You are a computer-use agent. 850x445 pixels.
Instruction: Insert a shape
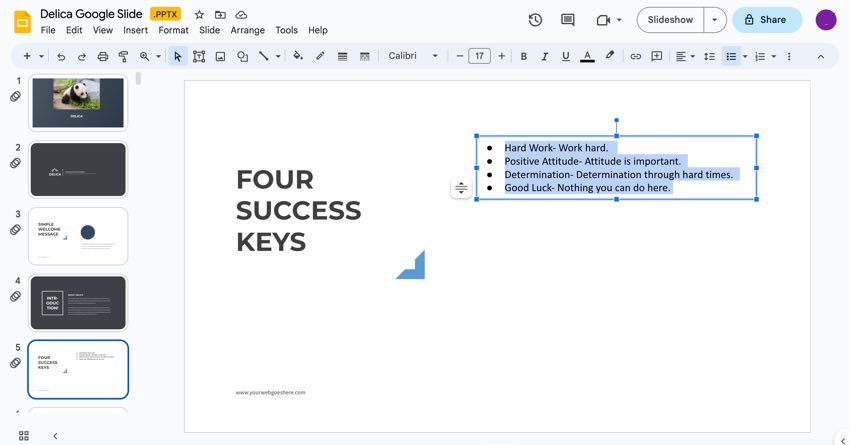click(x=242, y=56)
